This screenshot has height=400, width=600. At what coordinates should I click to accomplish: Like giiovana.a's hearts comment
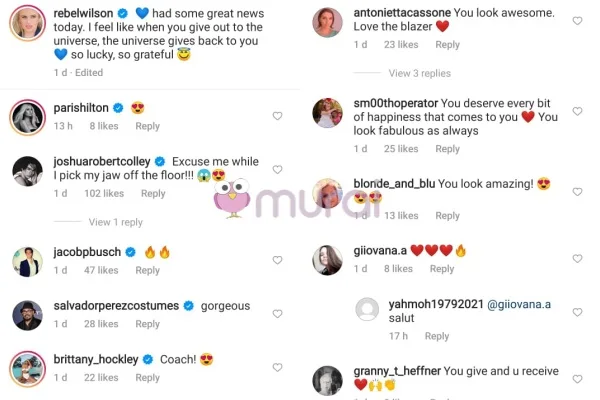click(577, 259)
